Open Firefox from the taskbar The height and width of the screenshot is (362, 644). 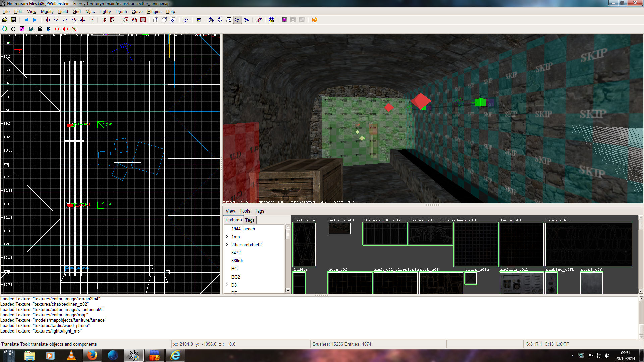pyautogui.click(x=92, y=355)
